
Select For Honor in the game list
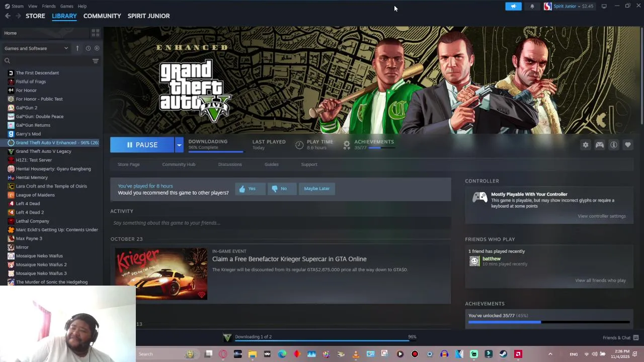click(26, 90)
